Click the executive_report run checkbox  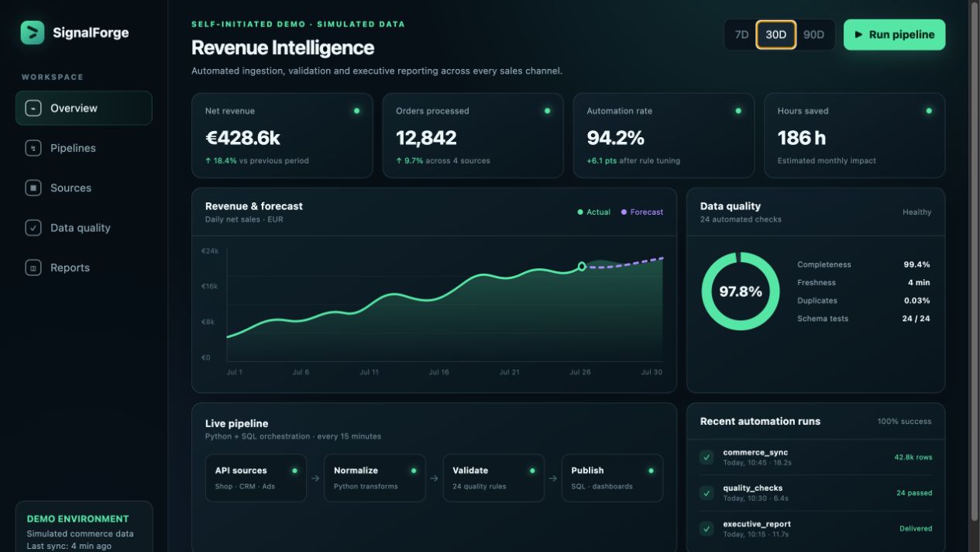(707, 529)
